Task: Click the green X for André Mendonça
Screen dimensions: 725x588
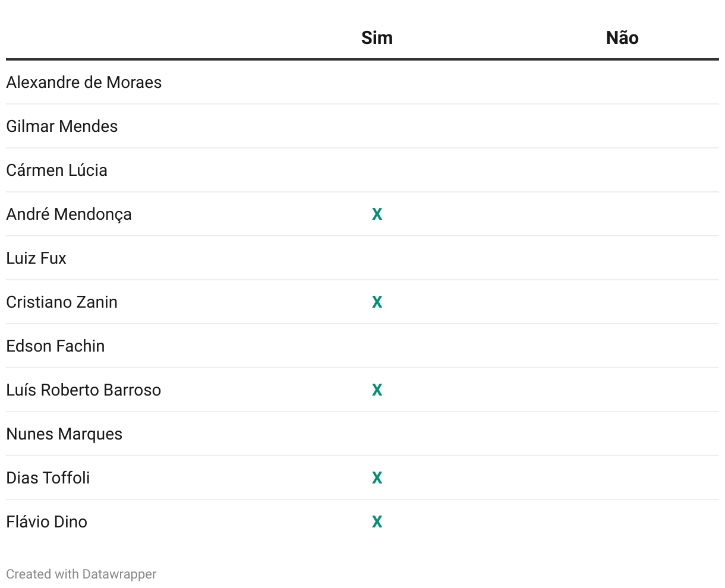Action: click(x=377, y=214)
